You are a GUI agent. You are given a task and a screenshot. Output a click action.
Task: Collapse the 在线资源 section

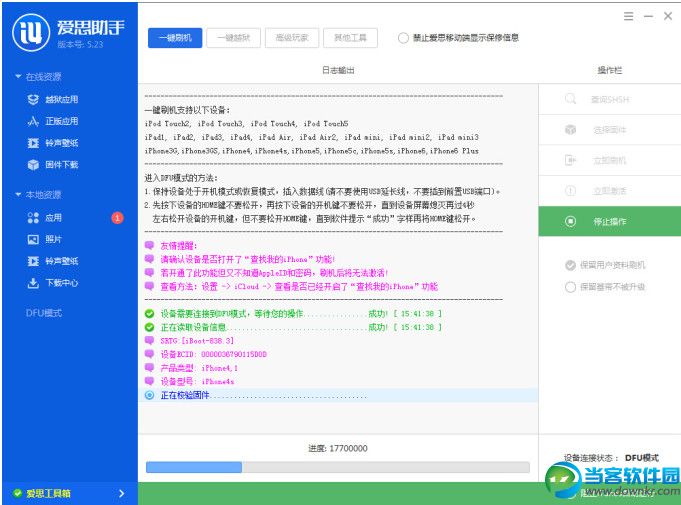tap(18, 76)
